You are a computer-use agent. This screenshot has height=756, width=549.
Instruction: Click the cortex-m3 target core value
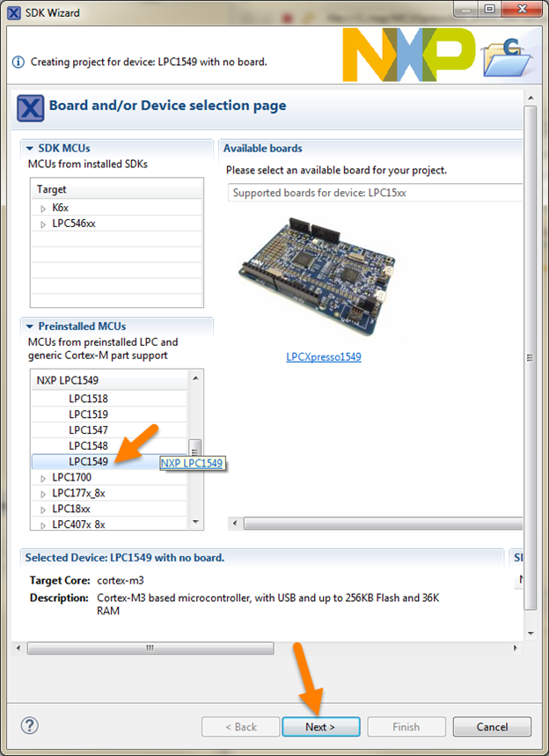pyautogui.click(x=121, y=581)
